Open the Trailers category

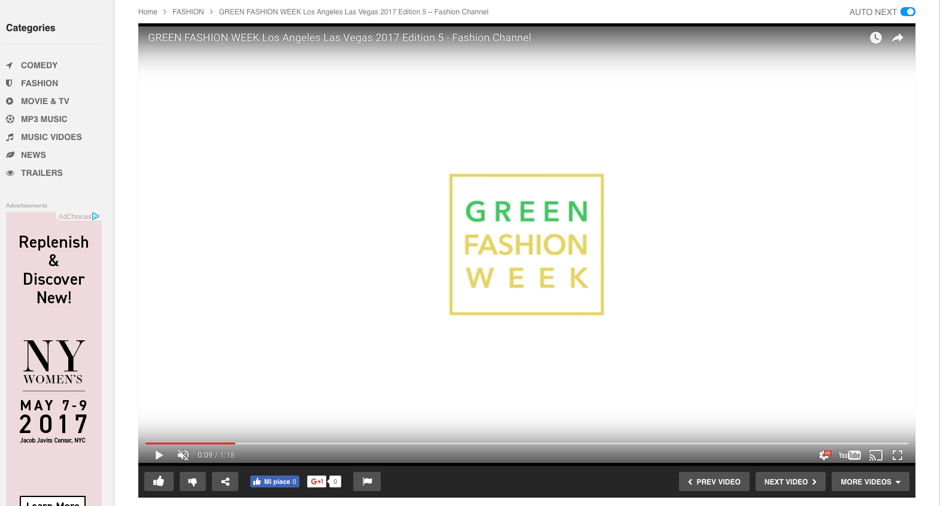(41, 173)
